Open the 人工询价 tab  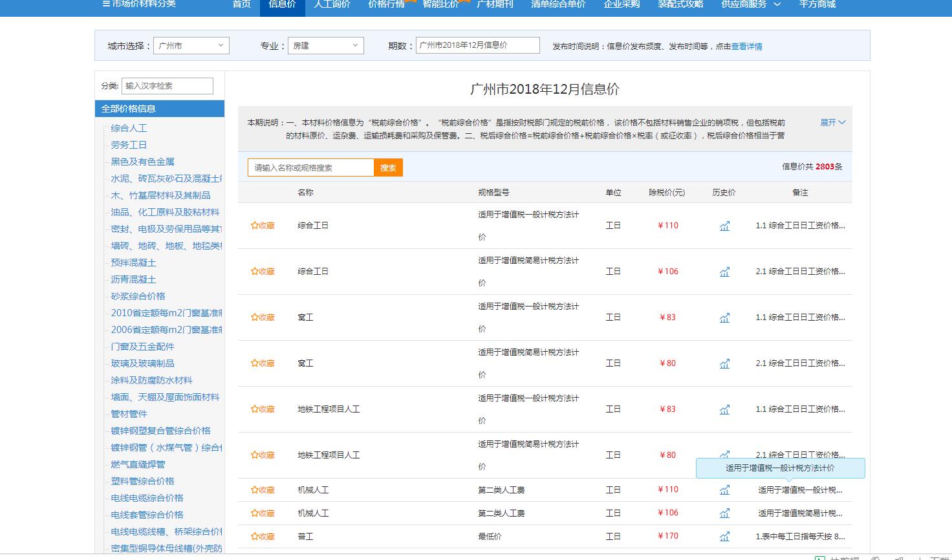[x=332, y=4]
